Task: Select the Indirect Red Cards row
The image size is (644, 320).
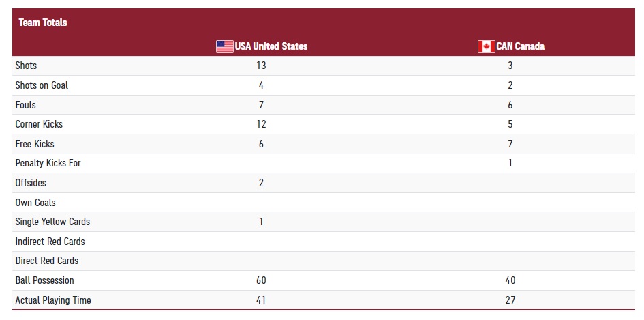Action: [x=324, y=242]
